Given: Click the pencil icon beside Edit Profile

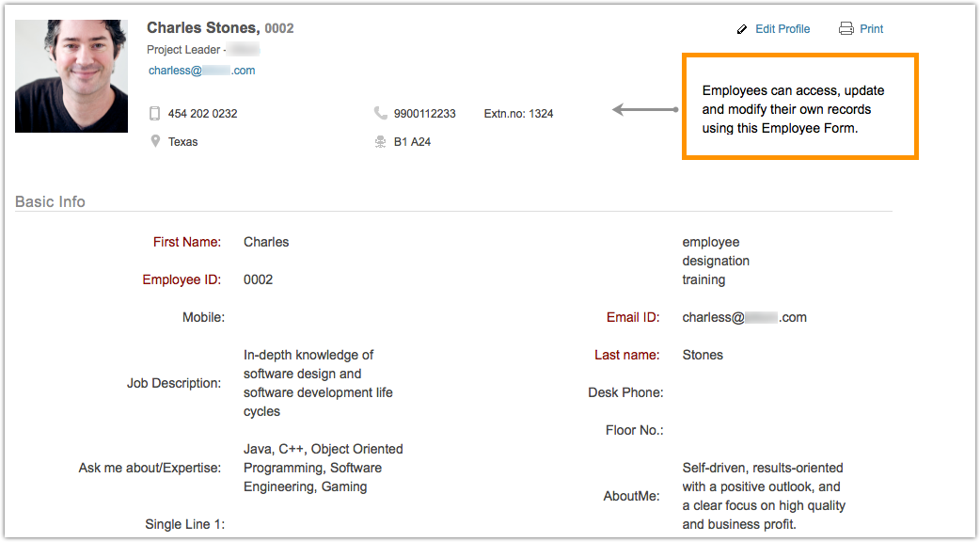Looking at the screenshot, I should click(x=742, y=29).
